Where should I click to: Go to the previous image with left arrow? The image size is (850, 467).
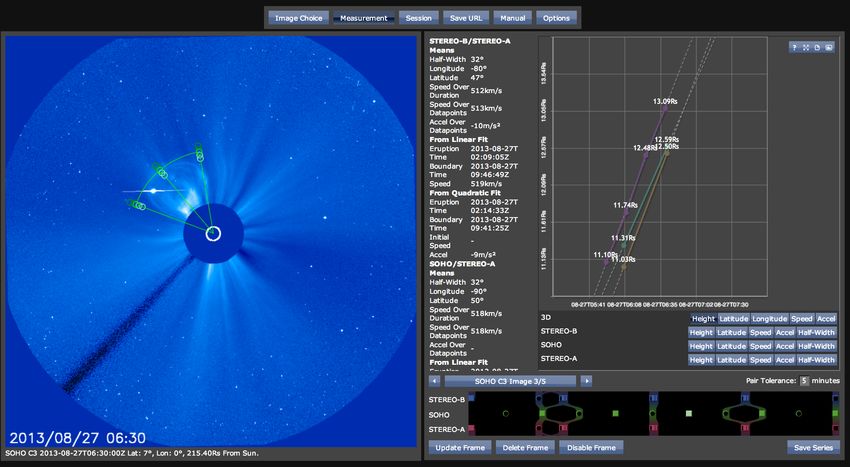click(434, 381)
